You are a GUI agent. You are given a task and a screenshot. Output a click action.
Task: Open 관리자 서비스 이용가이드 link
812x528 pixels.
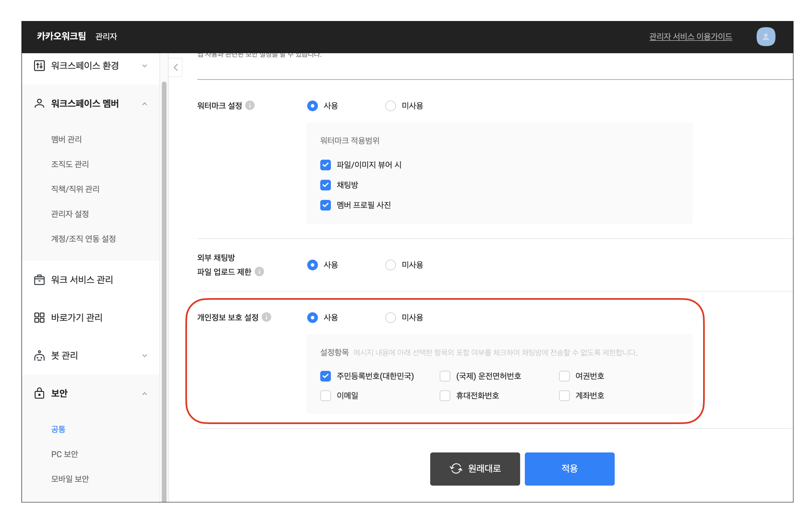coord(690,37)
